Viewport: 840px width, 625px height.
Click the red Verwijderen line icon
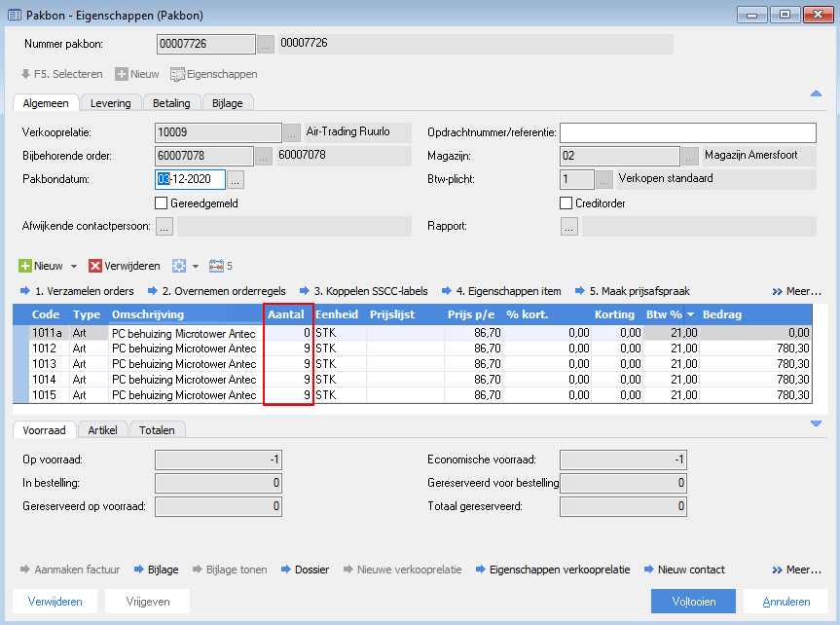click(x=95, y=266)
